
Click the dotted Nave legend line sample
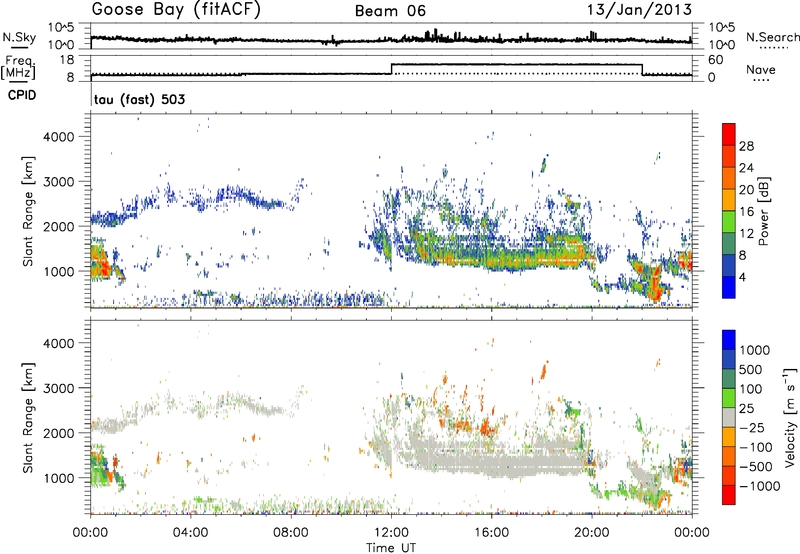(761, 81)
